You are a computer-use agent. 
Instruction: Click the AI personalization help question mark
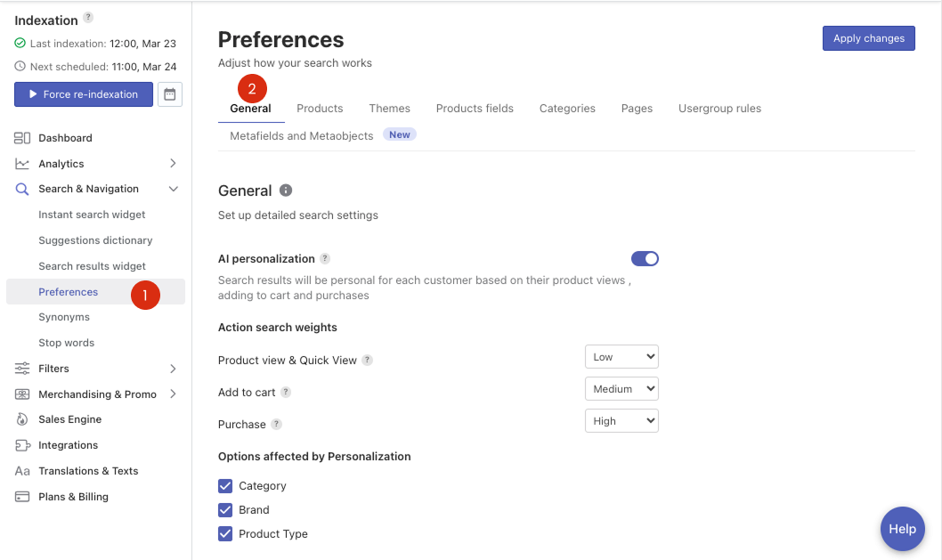[x=325, y=259]
